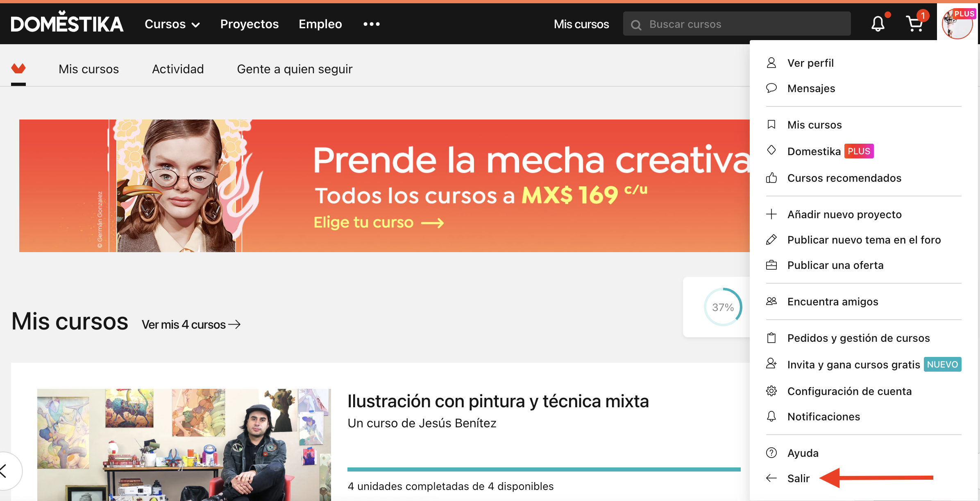The height and width of the screenshot is (501, 980).
Task: Log out by clicking Salir
Action: coord(799,478)
